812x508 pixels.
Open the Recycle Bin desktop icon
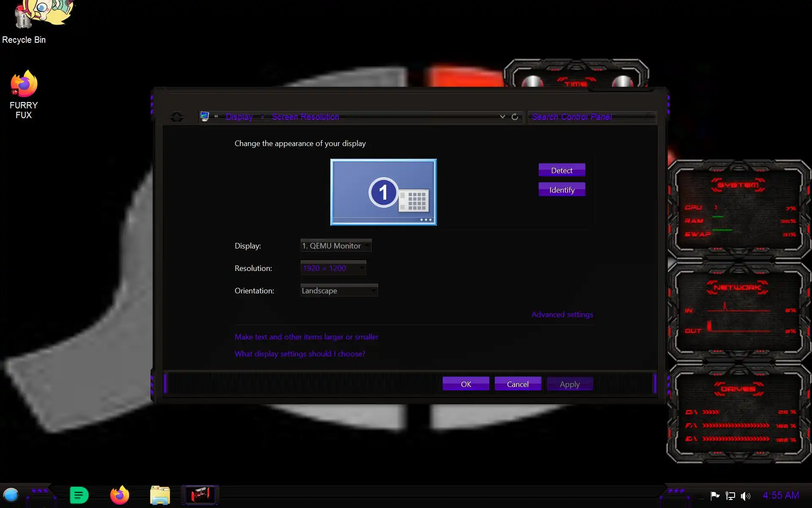pos(24,19)
